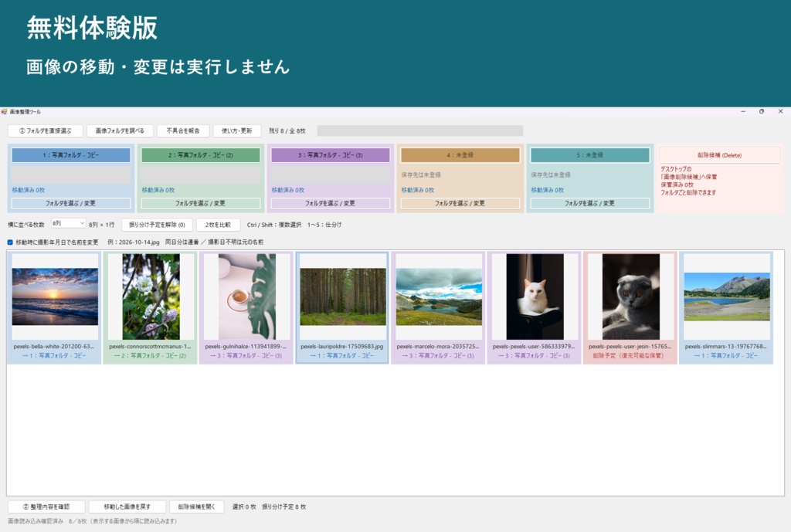
Task: Click the green 2：写真フォルダ - コピー (2) header
Action: pyautogui.click(x=200, y=155)
